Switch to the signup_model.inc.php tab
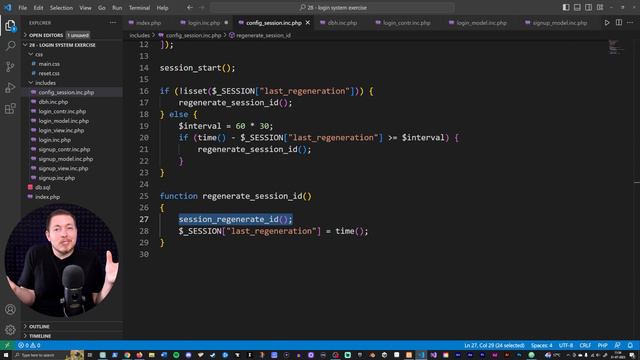Screen dimensions: 640x360 [x=560, y=23]
